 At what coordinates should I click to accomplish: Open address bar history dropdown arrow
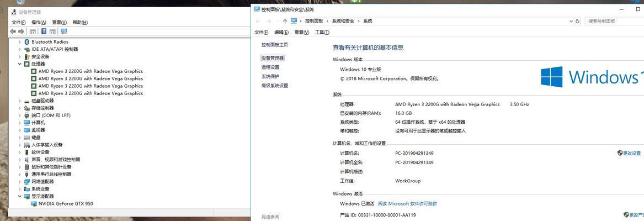point(571,21)
